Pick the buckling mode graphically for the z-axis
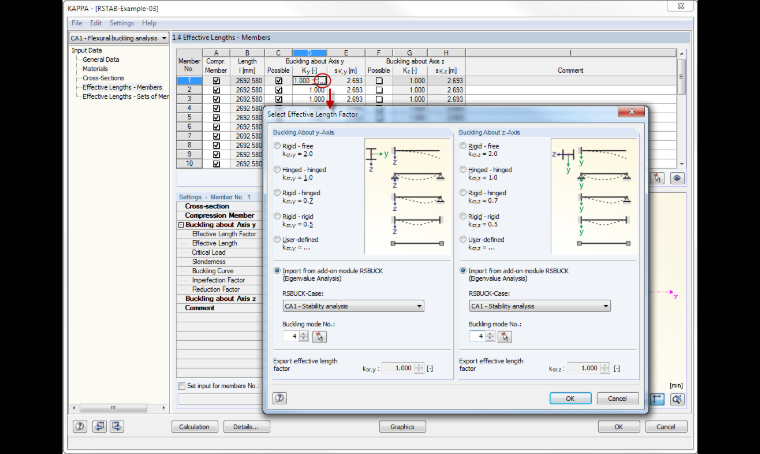760x454 pixels. pyautogui.click(x=505, y=336)
